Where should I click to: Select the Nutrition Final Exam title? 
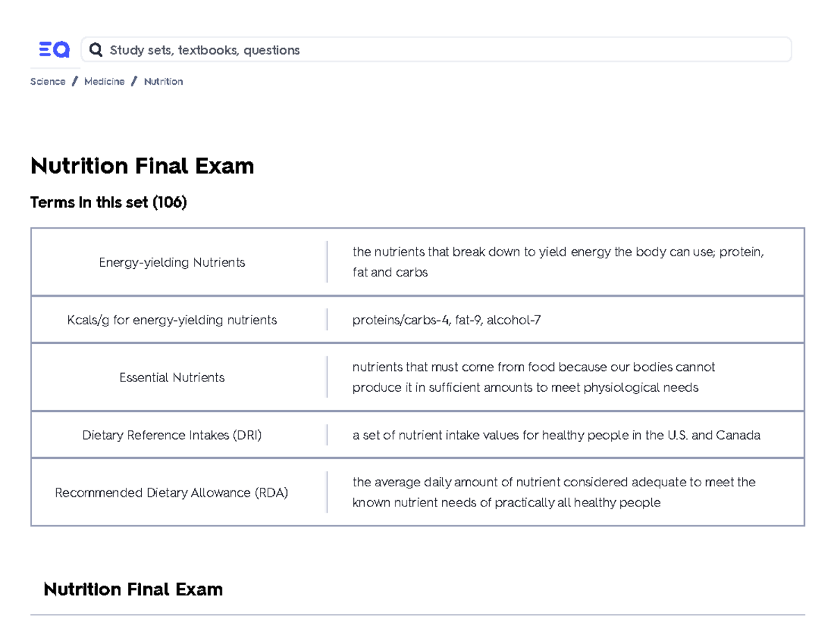point(142,166)
